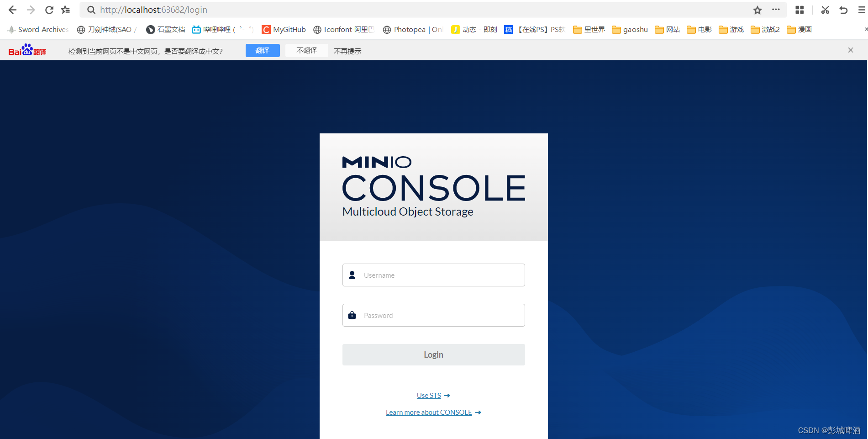
Task: Open the Iconfont-阿里巴 bookmark
Action: [343, 29]
